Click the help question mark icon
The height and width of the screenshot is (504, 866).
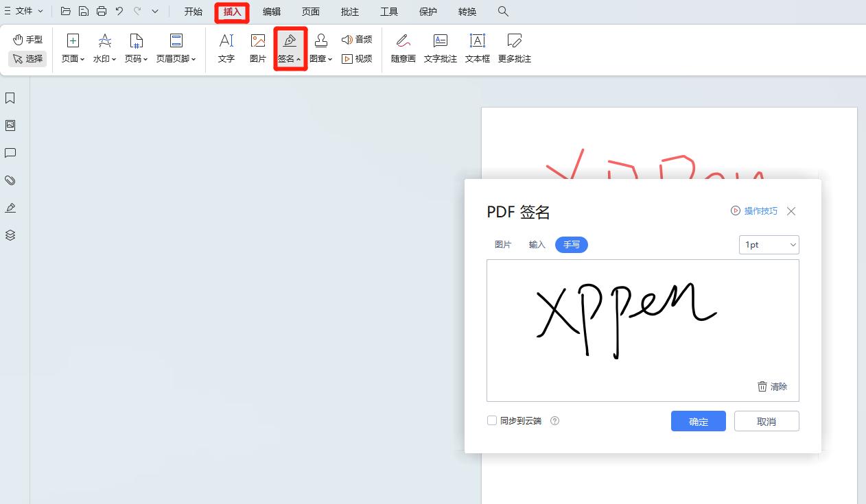coord(555,421)
